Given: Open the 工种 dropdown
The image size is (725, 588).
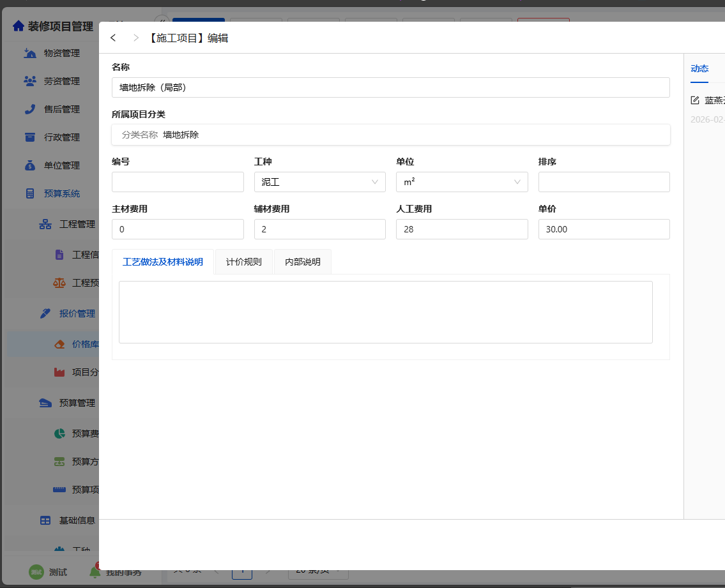Looking at the screenshot, I should tap(319, 182).
